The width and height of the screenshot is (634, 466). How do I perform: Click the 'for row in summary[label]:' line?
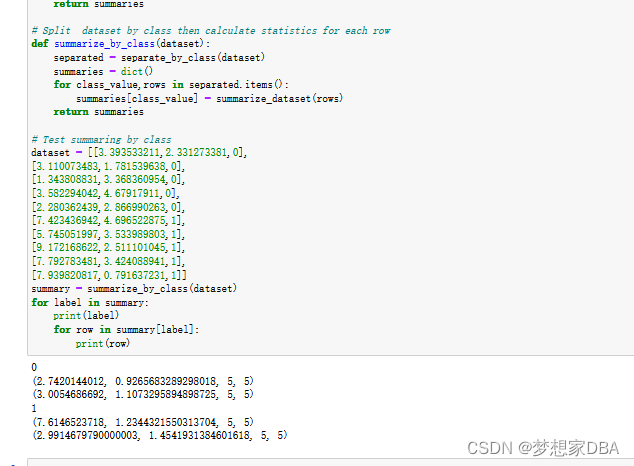126,330
